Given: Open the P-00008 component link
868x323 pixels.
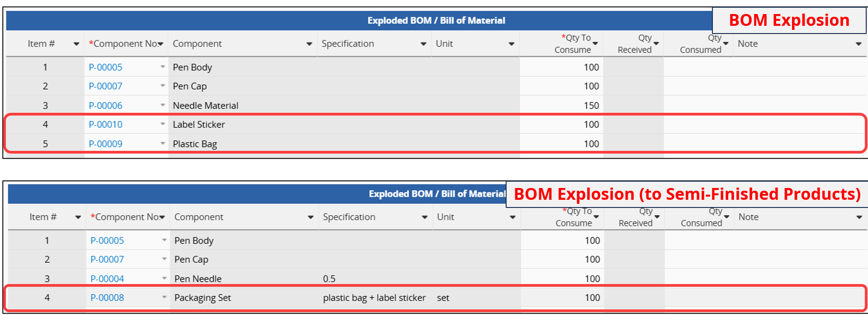Looking at the screenshot, I should (107, 298).
